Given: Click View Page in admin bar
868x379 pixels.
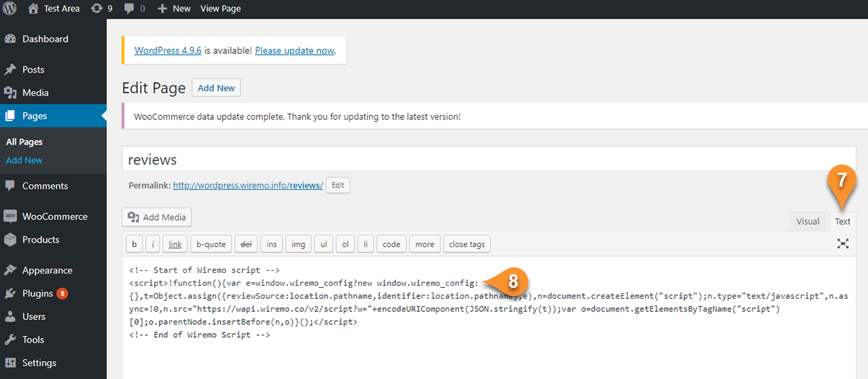Looking at the screenshot, I should (x=221, y=8).
